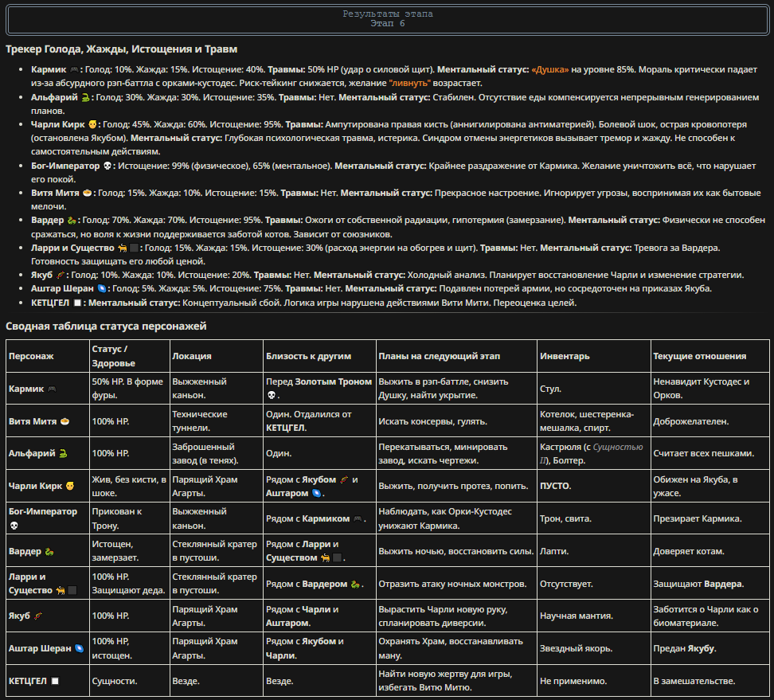Screen dimensions: 774x700
Task: Click the Персонаж column header
Action: click(31, 356)
